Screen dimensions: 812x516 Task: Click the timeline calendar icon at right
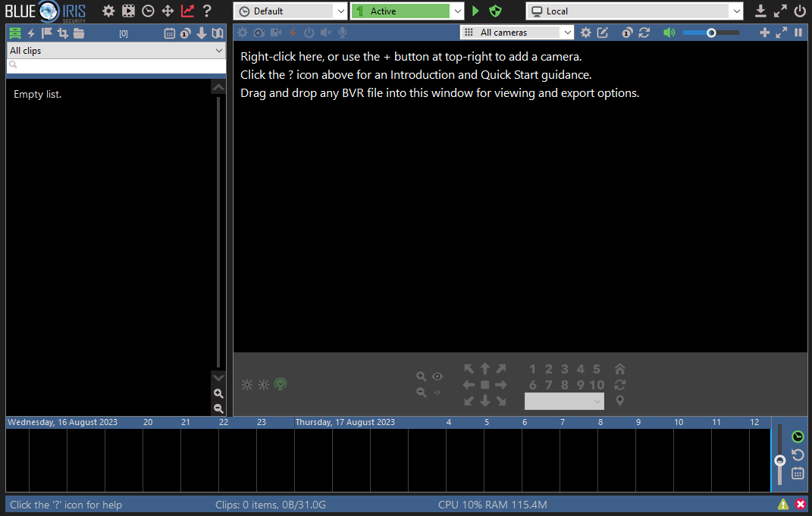[798, 473]
